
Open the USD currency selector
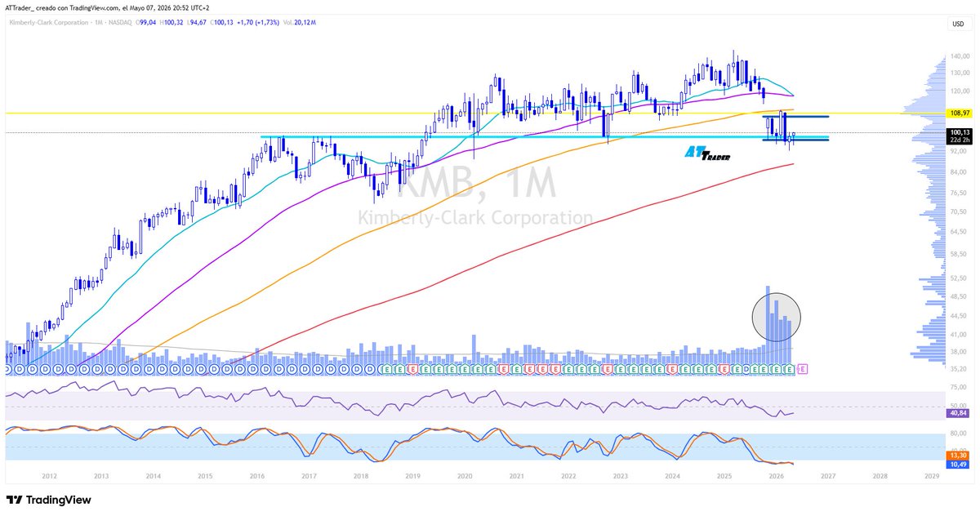tap(957, 24)
